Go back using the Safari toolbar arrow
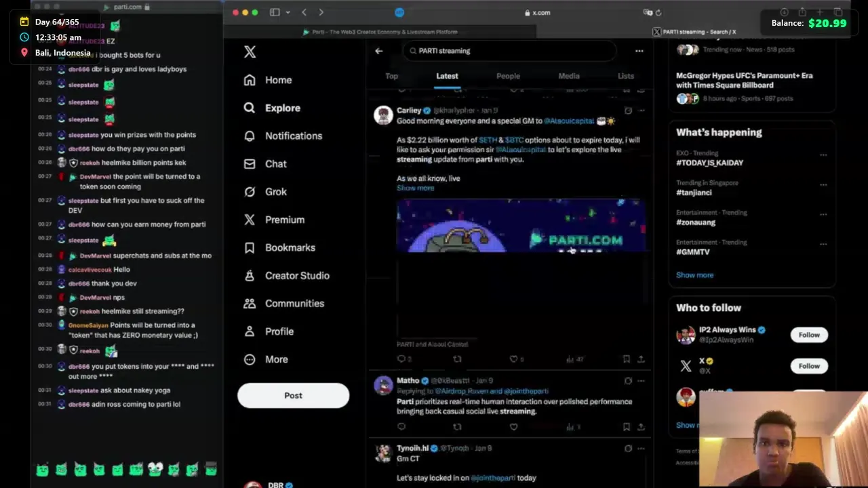The width and height of the screenshot is (868, 488). point(304,12)
